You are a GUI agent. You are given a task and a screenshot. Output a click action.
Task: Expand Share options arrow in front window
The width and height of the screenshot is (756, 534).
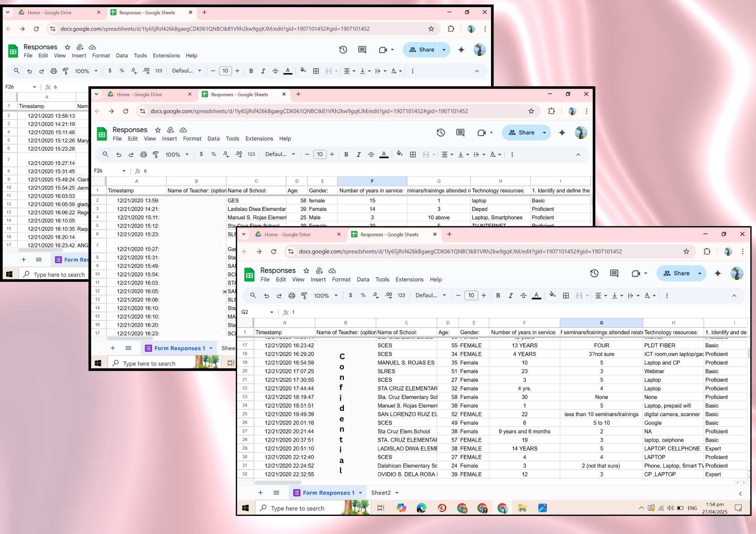point(700,273)
